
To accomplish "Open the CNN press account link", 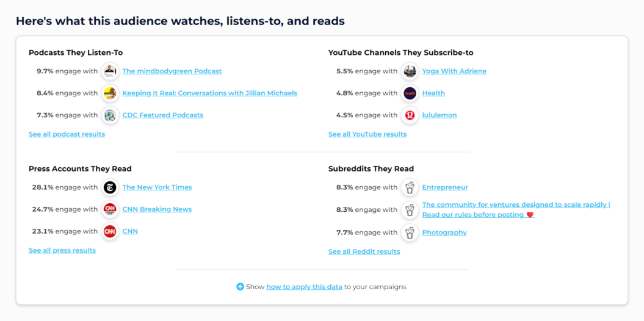I will click(130, 231).
